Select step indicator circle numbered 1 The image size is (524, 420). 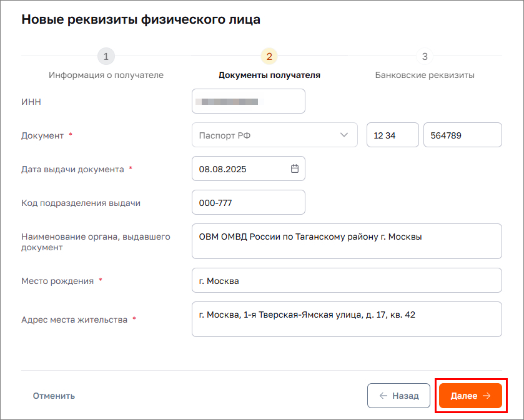pyautogui.click(x=106, y=56)
